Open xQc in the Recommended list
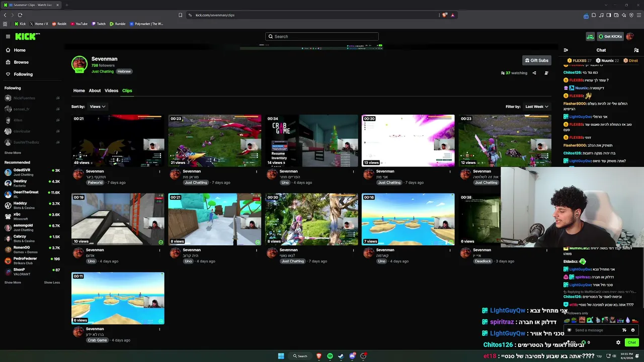 [x=32, y=217]
